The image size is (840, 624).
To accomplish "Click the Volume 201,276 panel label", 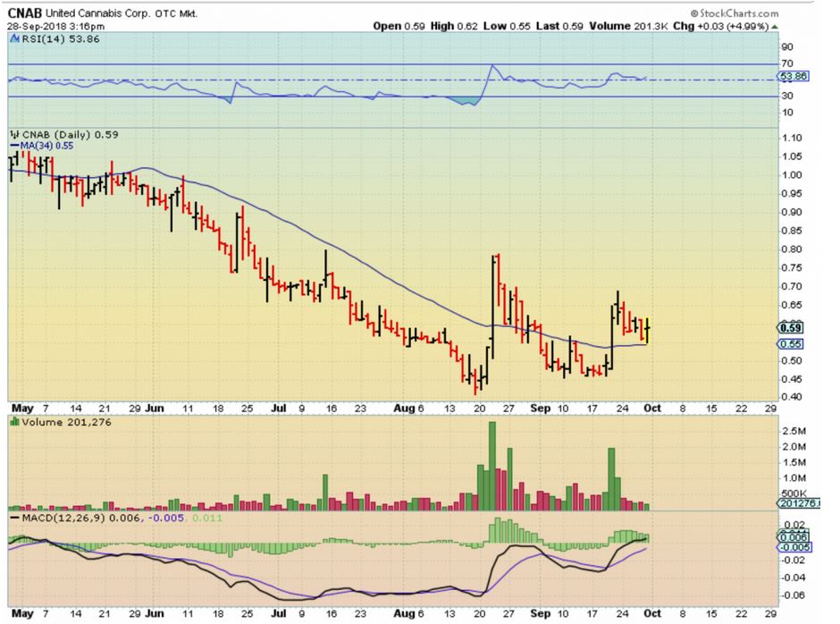I will 66,423.
